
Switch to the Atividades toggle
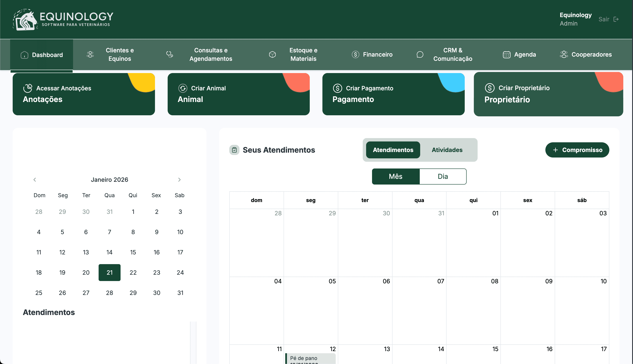[x=447, y=150]
